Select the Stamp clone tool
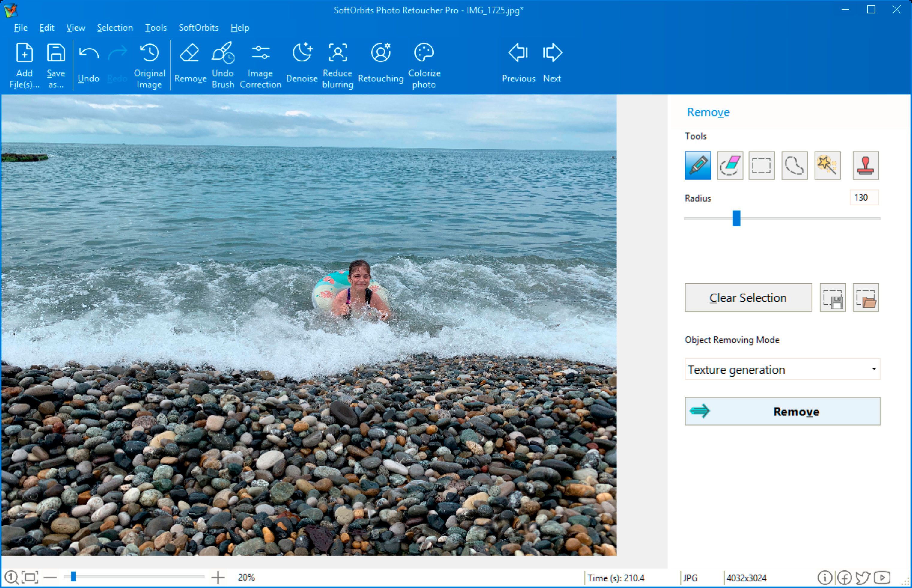 pos(866,165)
